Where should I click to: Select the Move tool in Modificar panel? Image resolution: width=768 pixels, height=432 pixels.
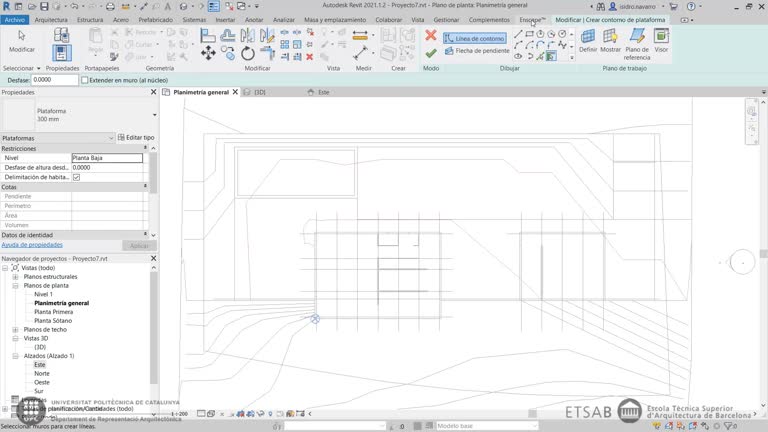pyautogui.click(x=207, y=53)
